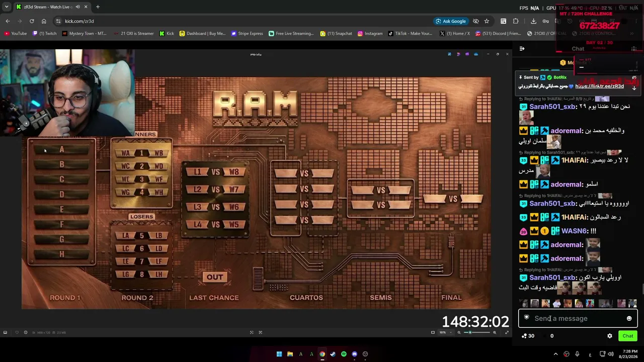644x362 pixels.
Task: Adjust the Photos zoom slider
Action: 478,332
